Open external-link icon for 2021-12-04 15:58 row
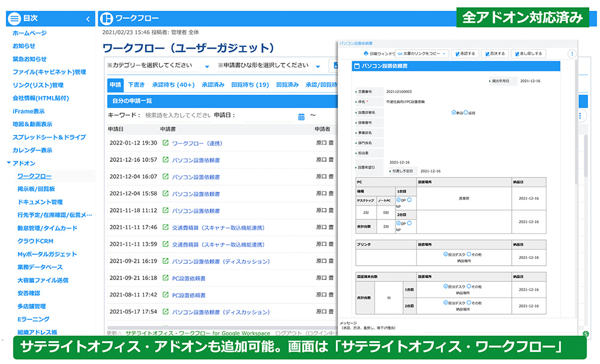This screenshot has height=364, width=600. point(166,194)
